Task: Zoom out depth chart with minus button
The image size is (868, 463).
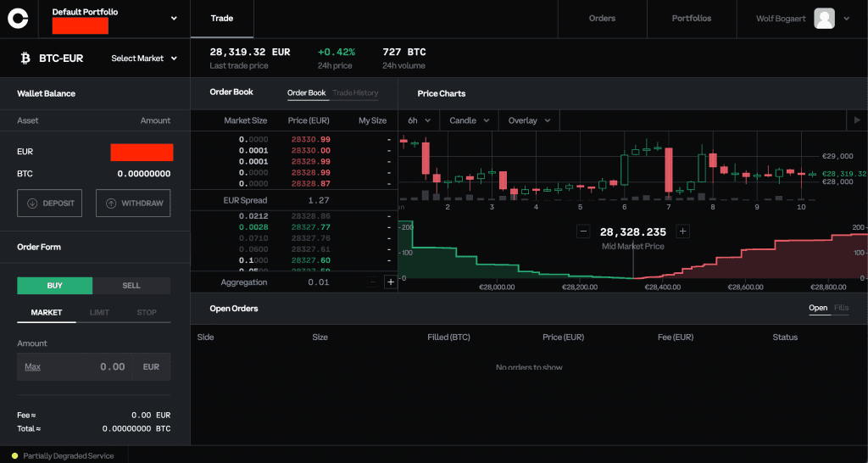Action: click(583, 231)
